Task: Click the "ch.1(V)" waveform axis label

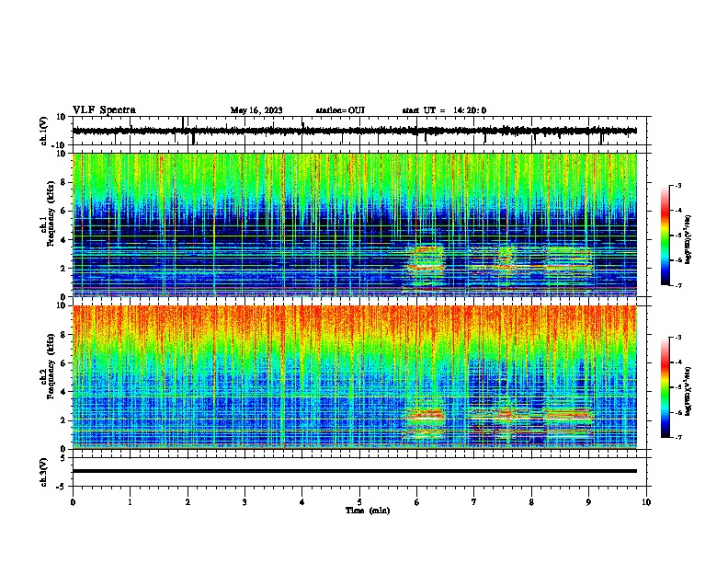Action: click(x=44, y=131)
